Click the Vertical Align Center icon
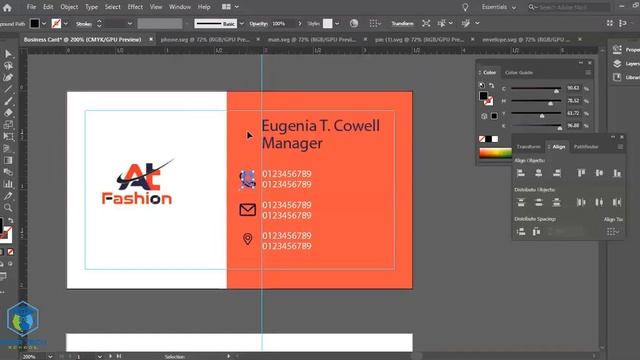 click(x=599, y=173)
